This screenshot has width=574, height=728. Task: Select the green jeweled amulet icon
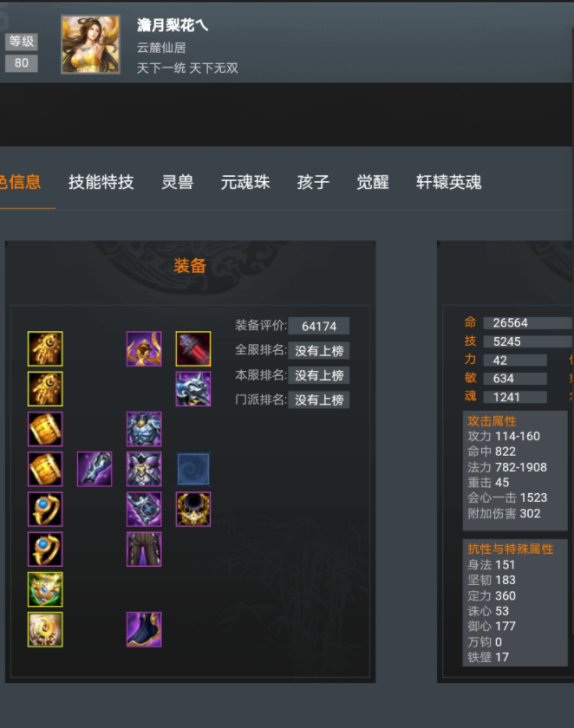(x=45, y=589)
